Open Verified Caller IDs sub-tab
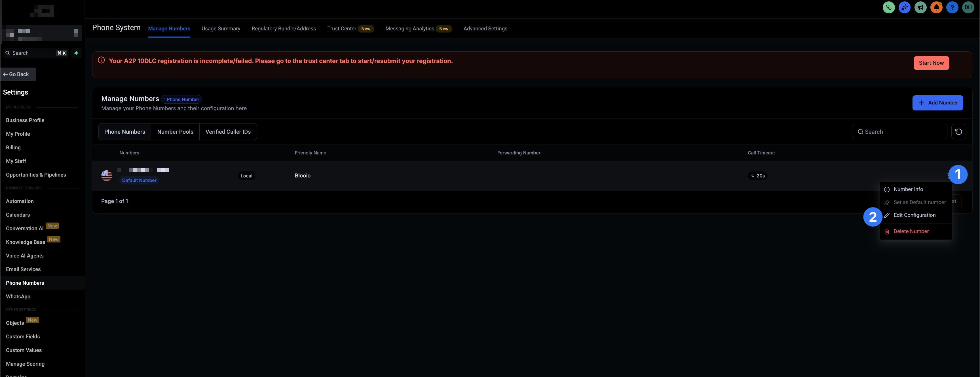The height and width of the screenshot is (377, 980). tap(228, 132)
